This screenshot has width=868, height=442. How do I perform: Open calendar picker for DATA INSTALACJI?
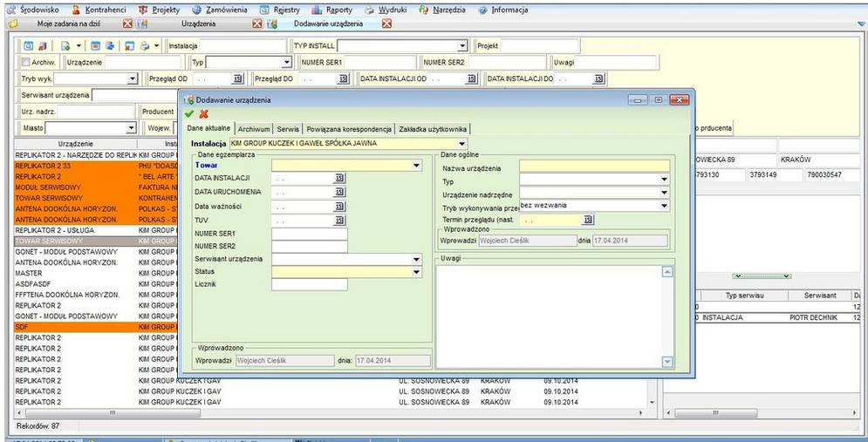coord(340,178)
